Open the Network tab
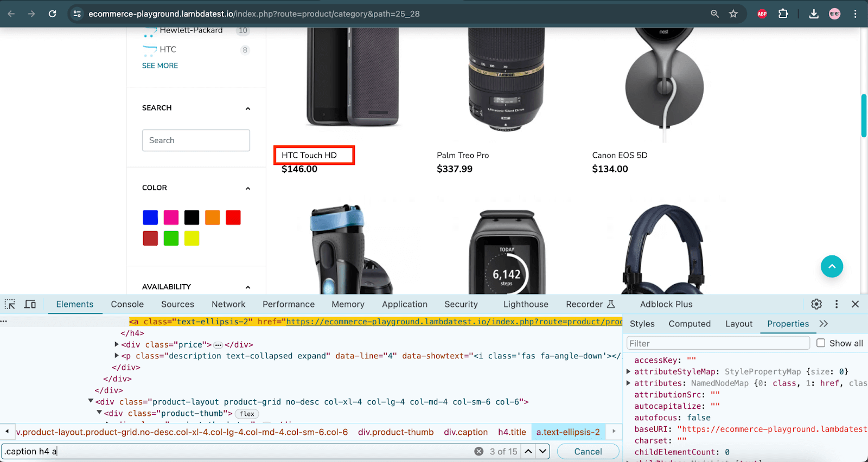 (x=228, y=304)
